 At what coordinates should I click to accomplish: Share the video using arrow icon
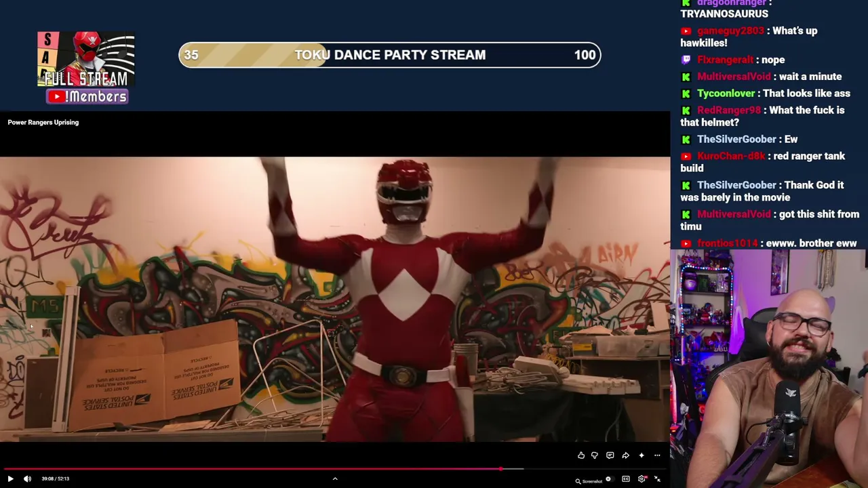coord(625,455)
